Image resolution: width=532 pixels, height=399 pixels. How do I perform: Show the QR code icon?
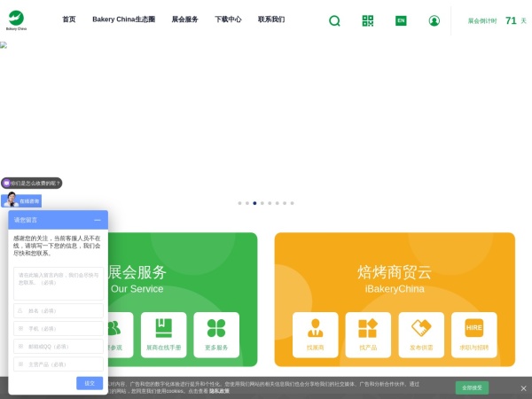(368, 20)
